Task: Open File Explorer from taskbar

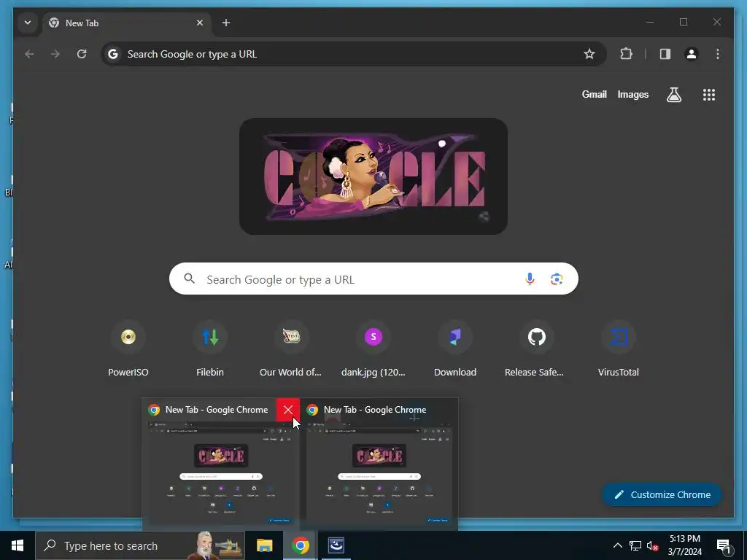Action: (x=264, y=545)
